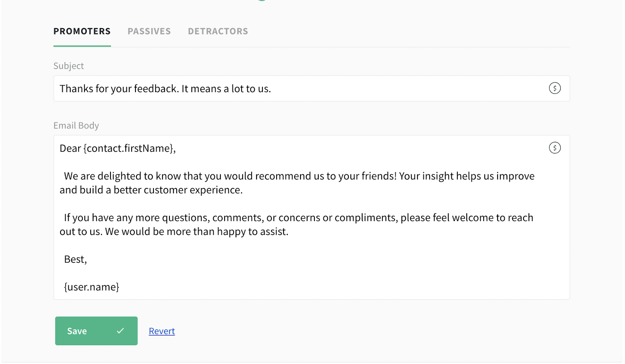Switch to the Promoters tab
Screen dimensions: 625x364
[82, 31]
